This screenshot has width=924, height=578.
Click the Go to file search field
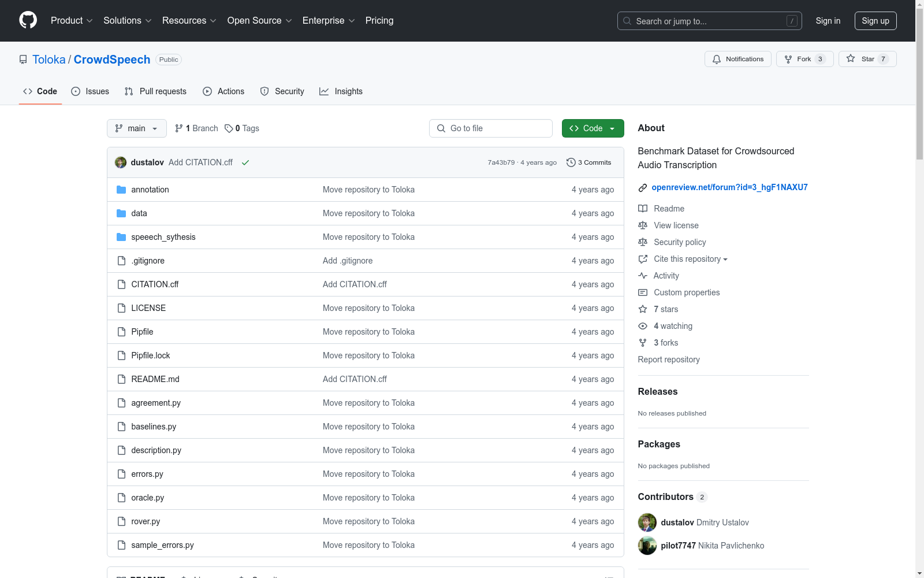click(491, 128)
